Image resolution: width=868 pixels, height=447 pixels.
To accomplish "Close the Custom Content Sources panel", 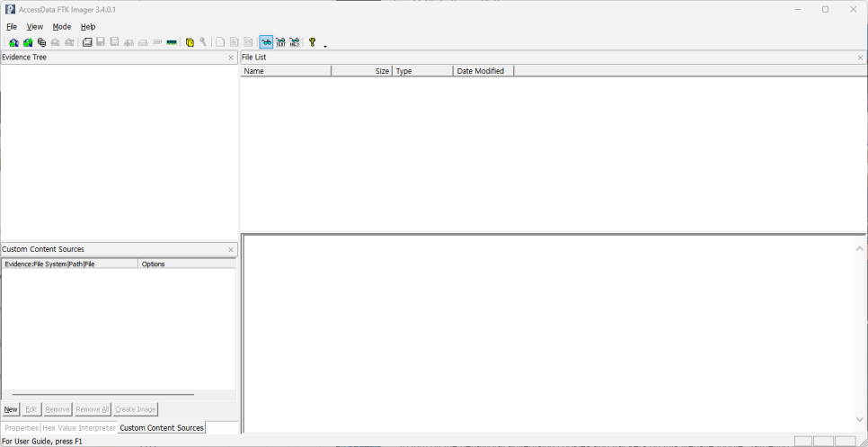I will 231,250.
